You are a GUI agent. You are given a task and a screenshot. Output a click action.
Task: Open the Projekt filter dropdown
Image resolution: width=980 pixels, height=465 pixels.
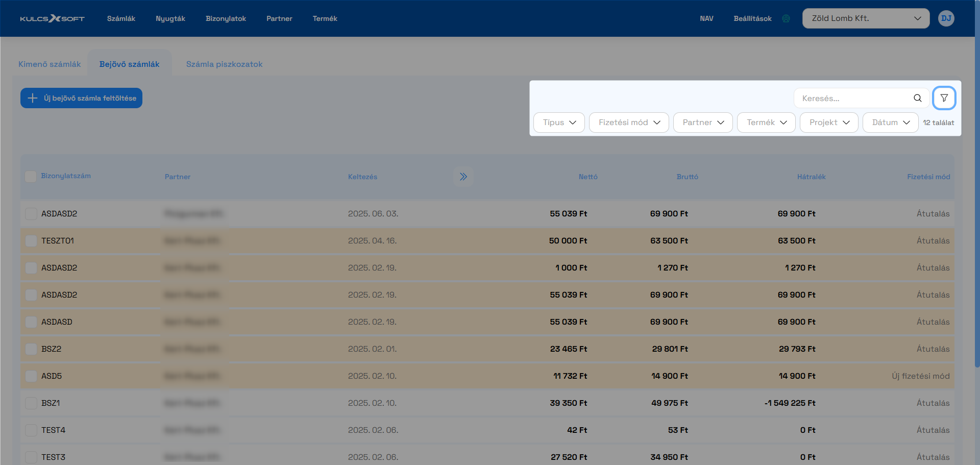[x=829, y=123]
